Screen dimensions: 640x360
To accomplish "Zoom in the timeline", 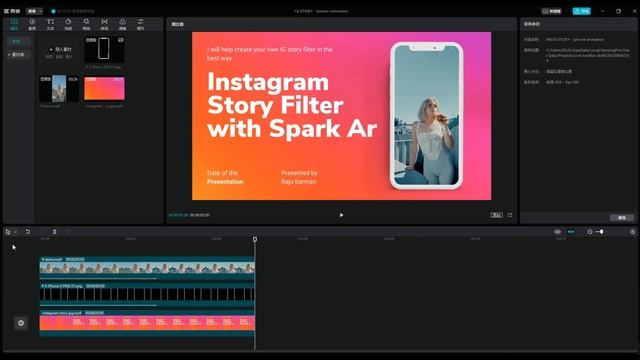I will (633, 232).
